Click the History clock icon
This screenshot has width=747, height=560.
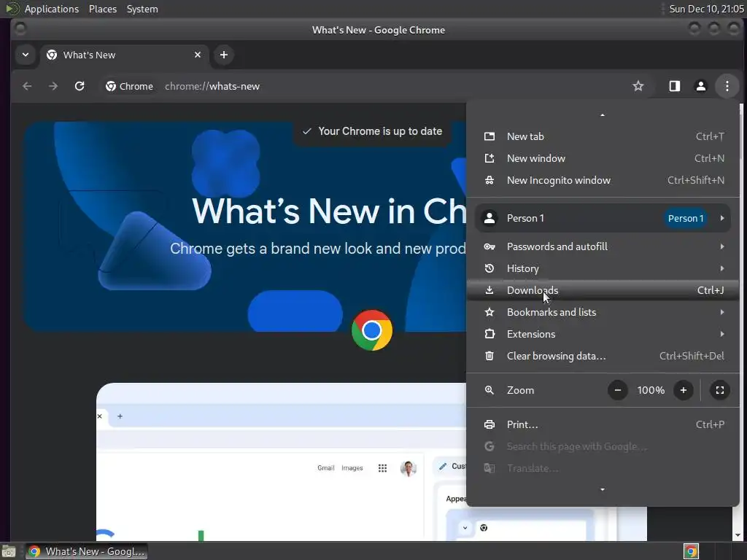click(489, 268)
